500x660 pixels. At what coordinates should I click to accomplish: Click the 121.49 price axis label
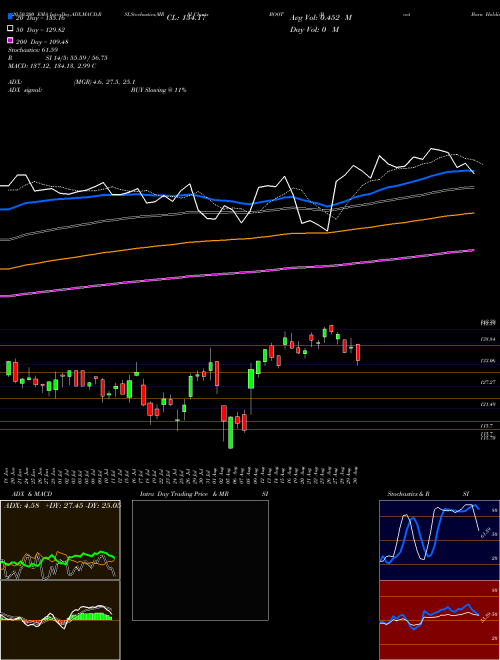(x=489, y=405)
